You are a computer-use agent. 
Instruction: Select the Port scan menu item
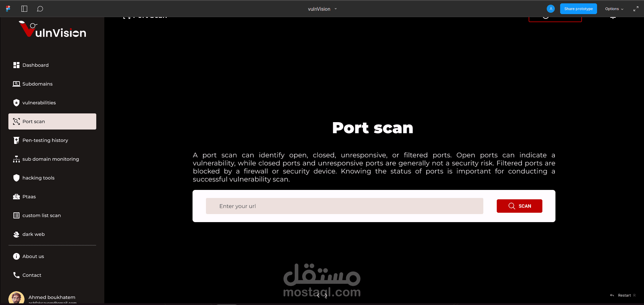point(52,121)
